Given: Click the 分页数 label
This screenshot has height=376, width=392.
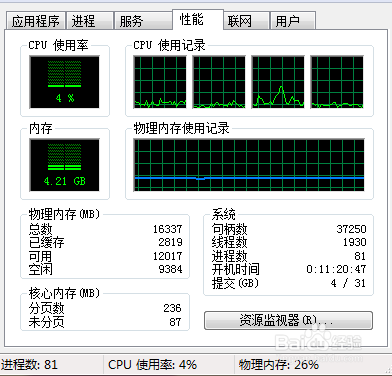Looking at the screenshot, I should 46,308.
